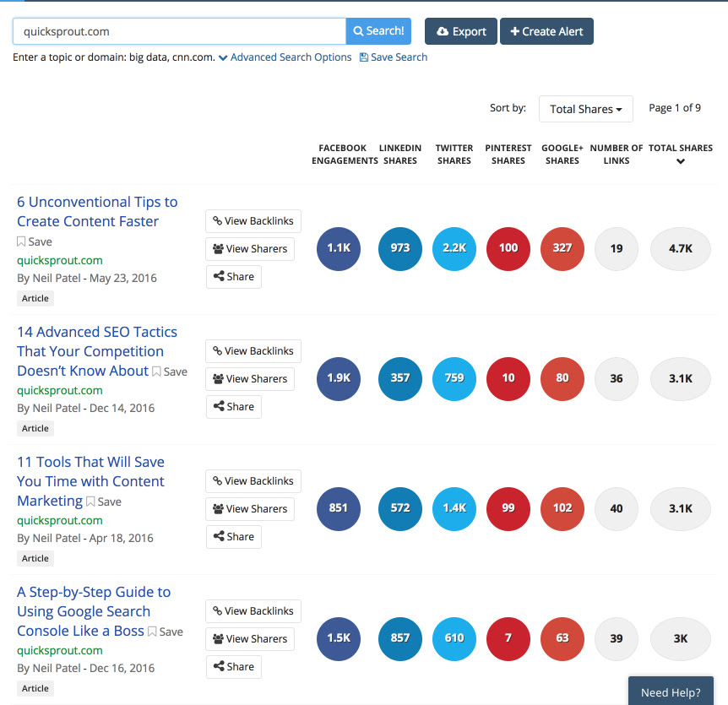The image size is (728, 705).
Task: Click the 36 links count circle
Action: pyautogui.click(x=617, y=379)
